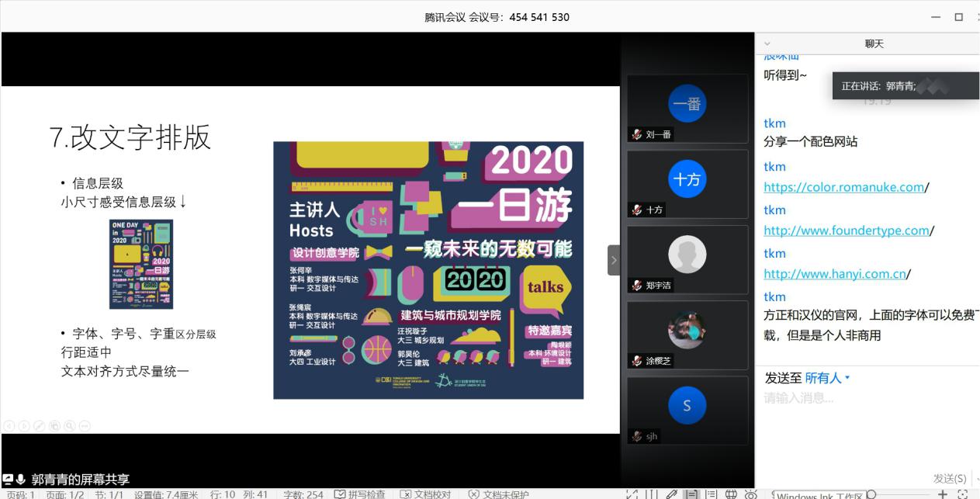Click the large 2020 一日游 poster image
Viewport: 980px width, 499px height.
point(428,270)
